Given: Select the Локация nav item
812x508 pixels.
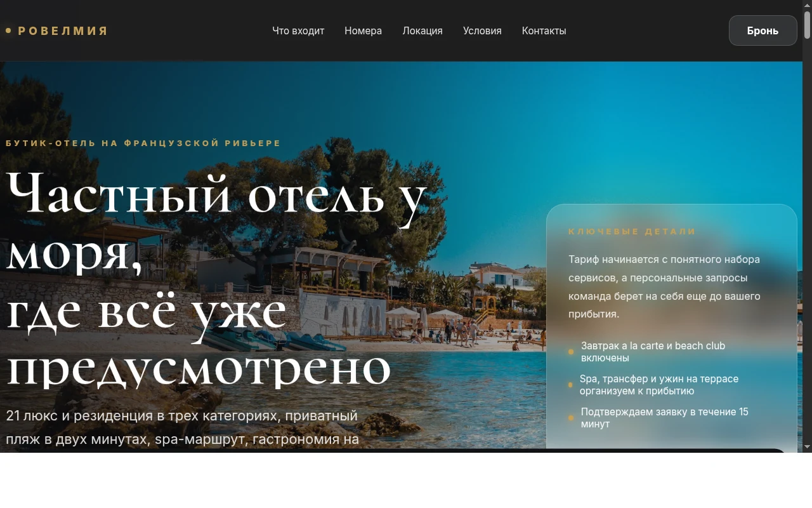Looking at the screenshot, I should coord(422,30).
